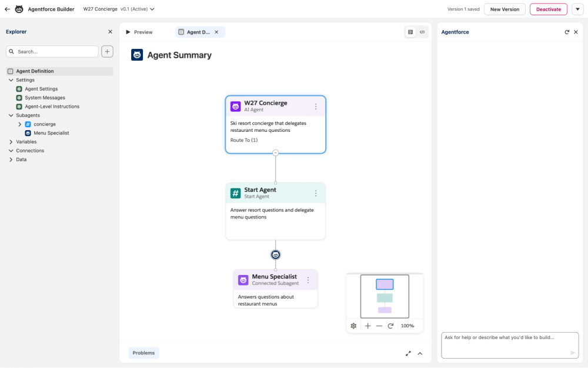Image resolution: width=588 pixels, height=368 pixels.
Task: Go back using the arrow in header
Action: 7,9
